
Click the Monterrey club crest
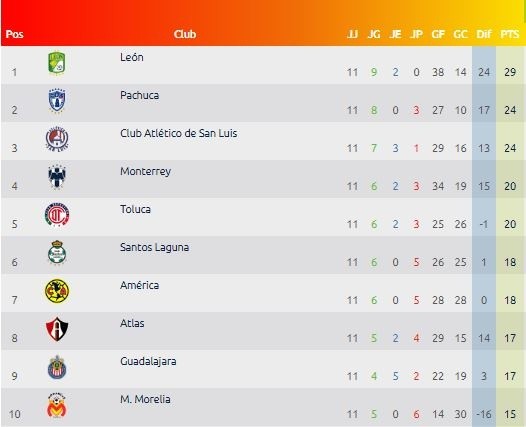(57, 177)
